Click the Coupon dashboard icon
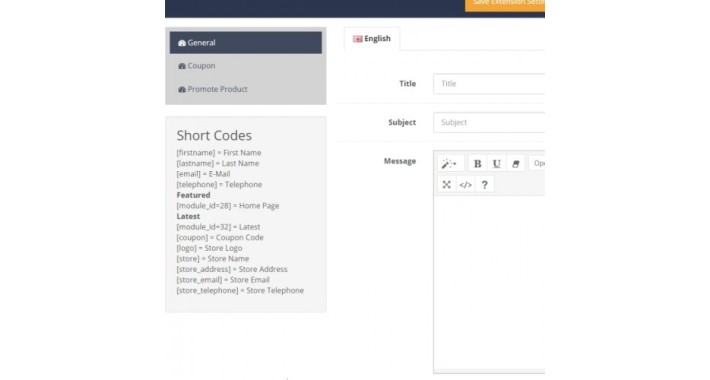710x380 pixels. 182,66
